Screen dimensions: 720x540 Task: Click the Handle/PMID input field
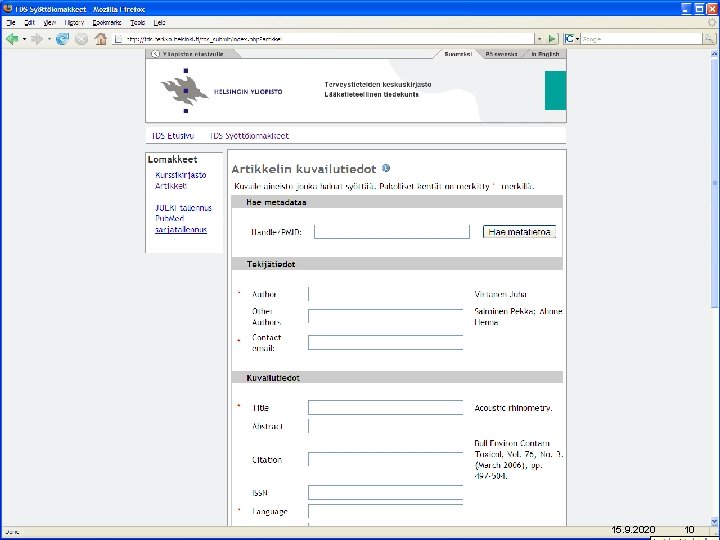[392, 232]
